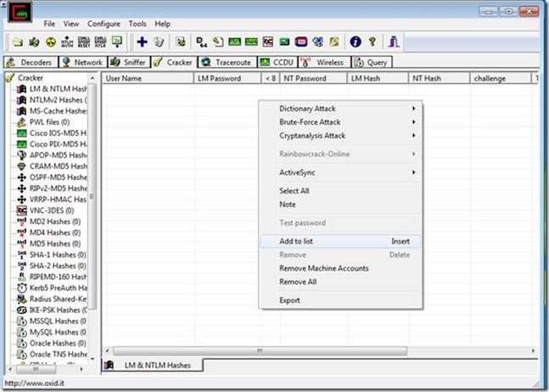Select MS-Cache Hashes tree item
Viewport: 549px width, 392px height.
[x=52, y=111]
